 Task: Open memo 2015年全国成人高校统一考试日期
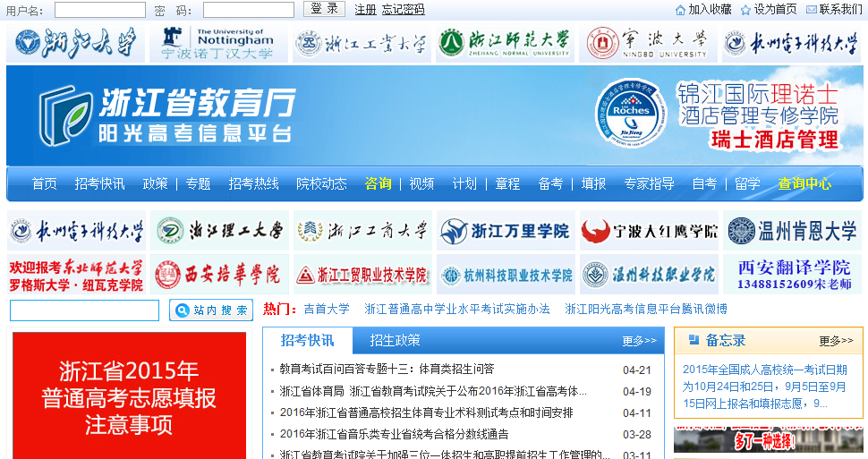[x=764, y=387]
